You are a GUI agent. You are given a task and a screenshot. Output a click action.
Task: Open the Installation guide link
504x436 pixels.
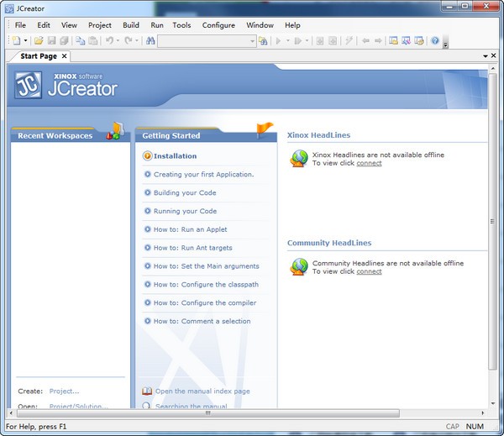click(175, 155)
